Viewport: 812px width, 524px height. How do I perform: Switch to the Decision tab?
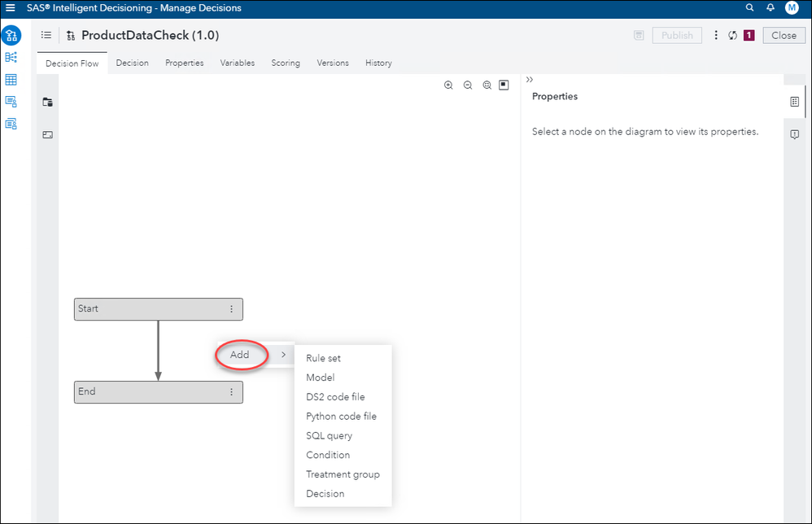tap(132, 63)
